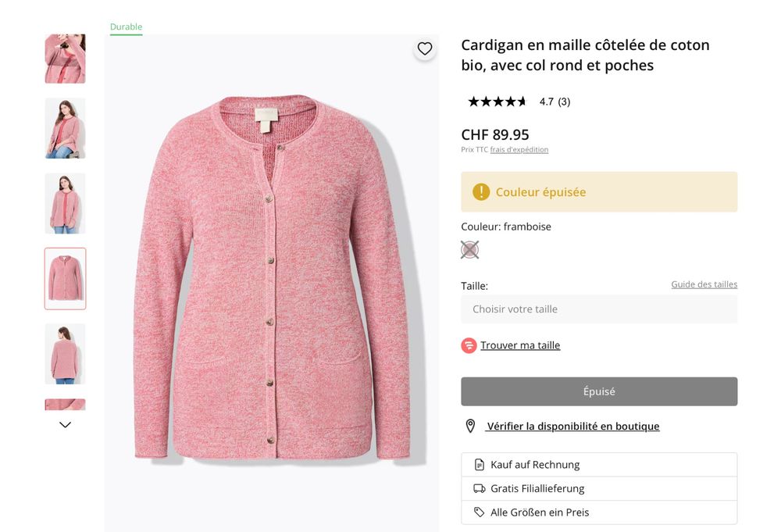The image size is (781, 532).
Task: Click the Trouver ma taille icon
Action: (469, 345)
